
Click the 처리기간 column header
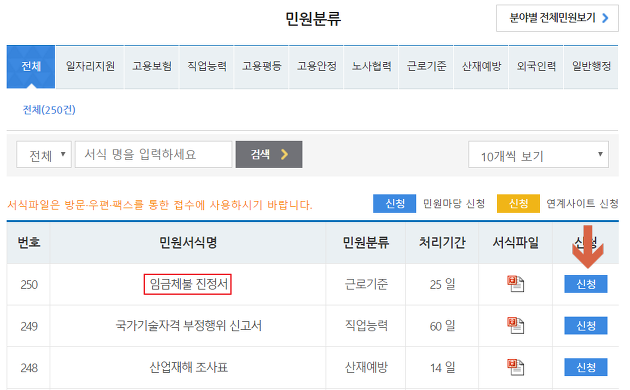[x=442, y=242]
